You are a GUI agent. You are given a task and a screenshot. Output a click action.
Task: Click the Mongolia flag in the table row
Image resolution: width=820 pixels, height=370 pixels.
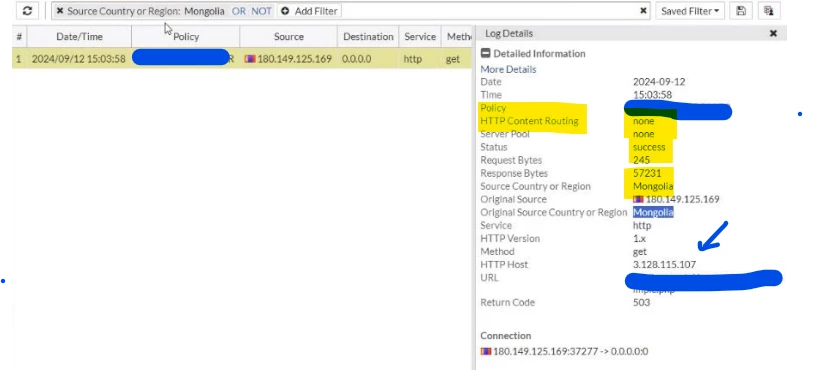(250, 59)
